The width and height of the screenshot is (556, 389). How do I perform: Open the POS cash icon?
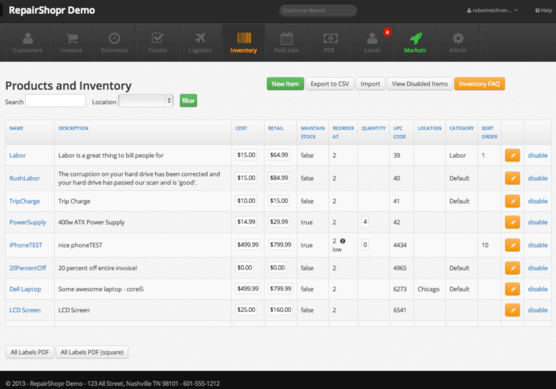point(330,38)
